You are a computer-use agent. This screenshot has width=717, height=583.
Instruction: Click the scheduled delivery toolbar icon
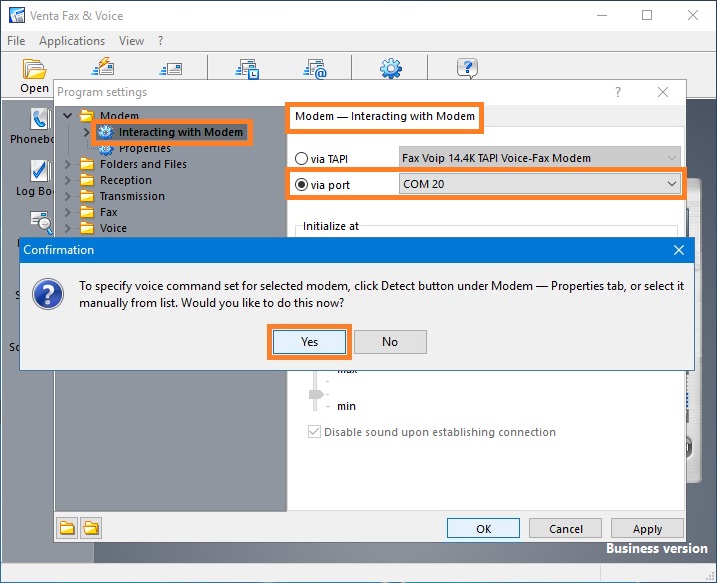(247, 69)
